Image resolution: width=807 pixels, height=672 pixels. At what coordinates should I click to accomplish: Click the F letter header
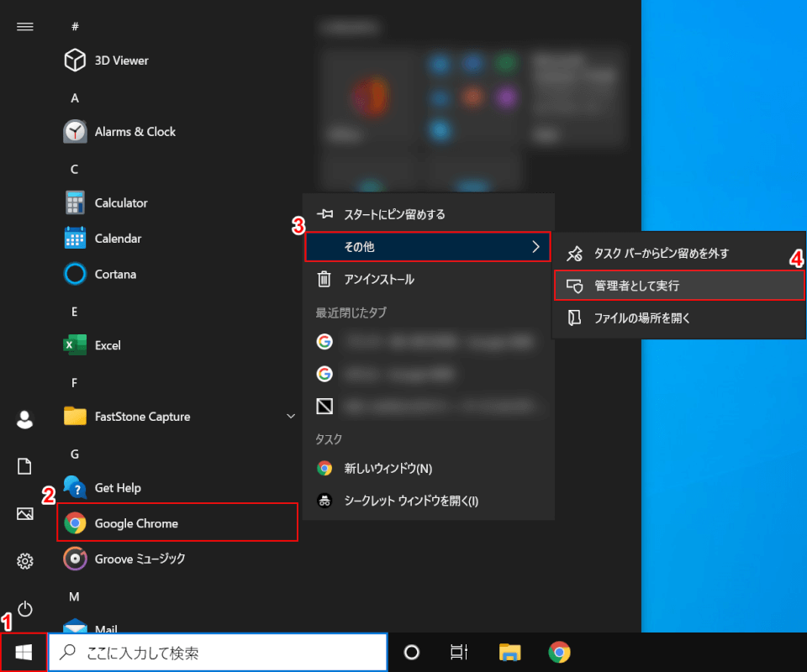point(75,382)
